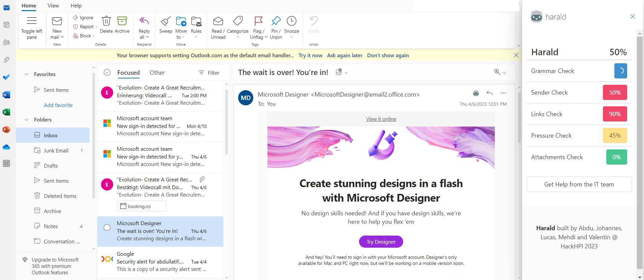Open To Do checkmark app
The width and height of the screenshot is (644, 280).
click(x=6, y=77)
